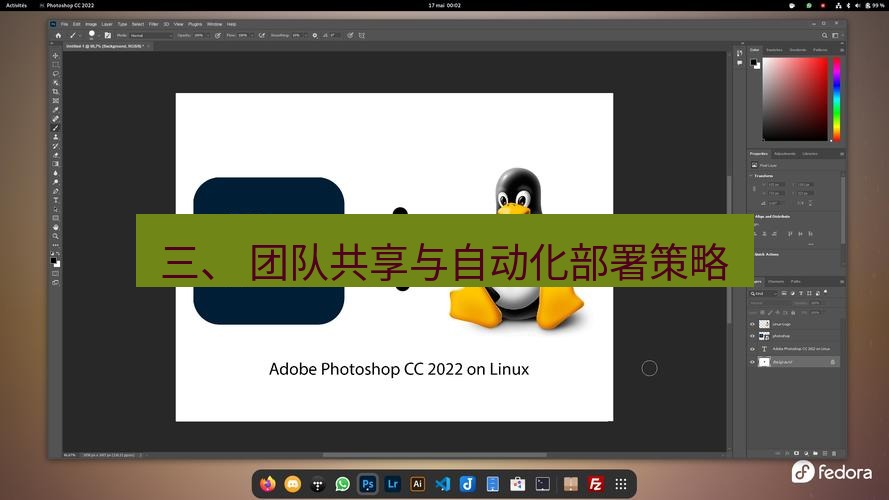
Task: Add a layer mask at Layers bottom
Action: [x=797, y=454]
